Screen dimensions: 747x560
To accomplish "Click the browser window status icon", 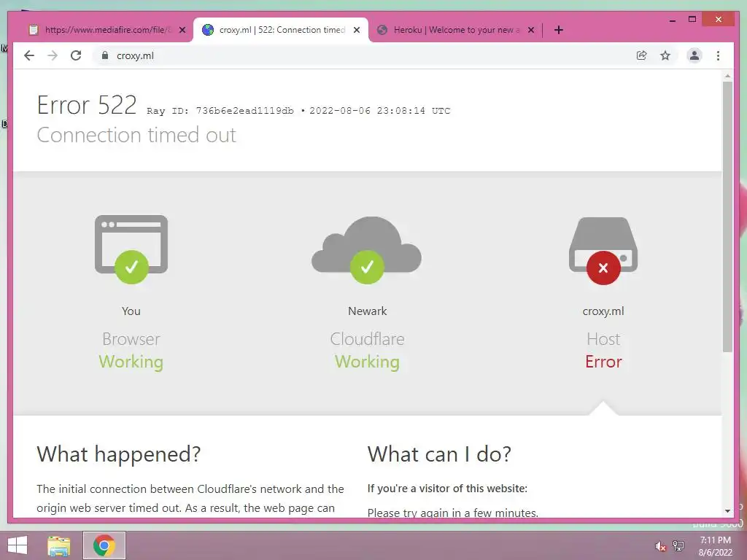I will coord(131,249).
